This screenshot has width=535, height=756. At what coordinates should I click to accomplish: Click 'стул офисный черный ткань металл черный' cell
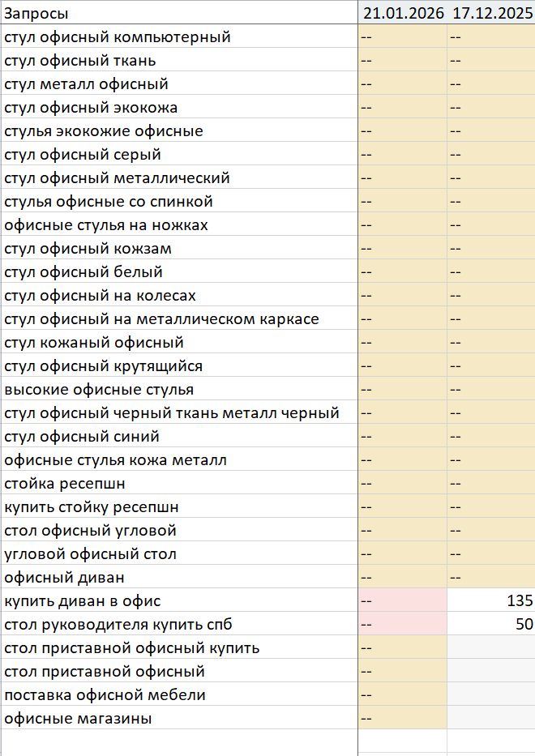pos(179,412)
